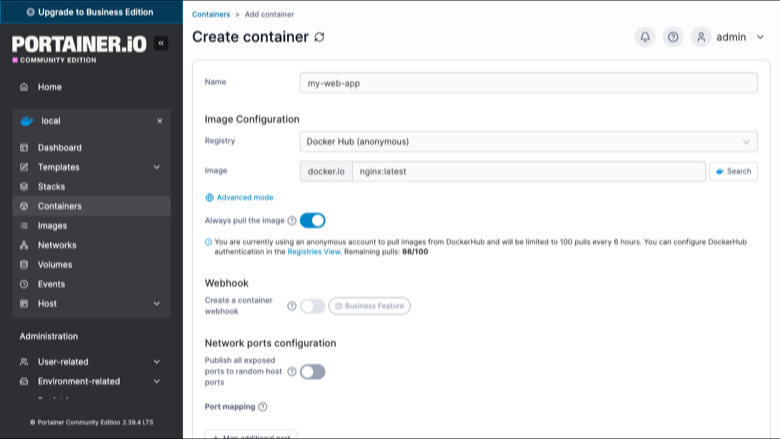Click the Host server icon

coord(24,303)
